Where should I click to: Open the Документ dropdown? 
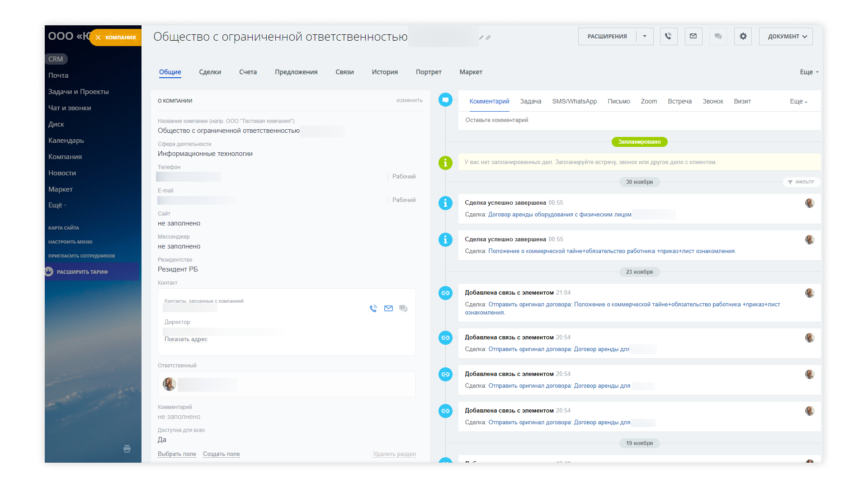point(786,36)
